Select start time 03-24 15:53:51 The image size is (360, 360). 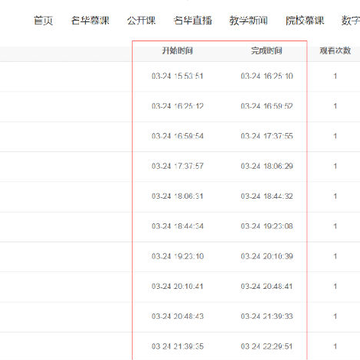177,76
